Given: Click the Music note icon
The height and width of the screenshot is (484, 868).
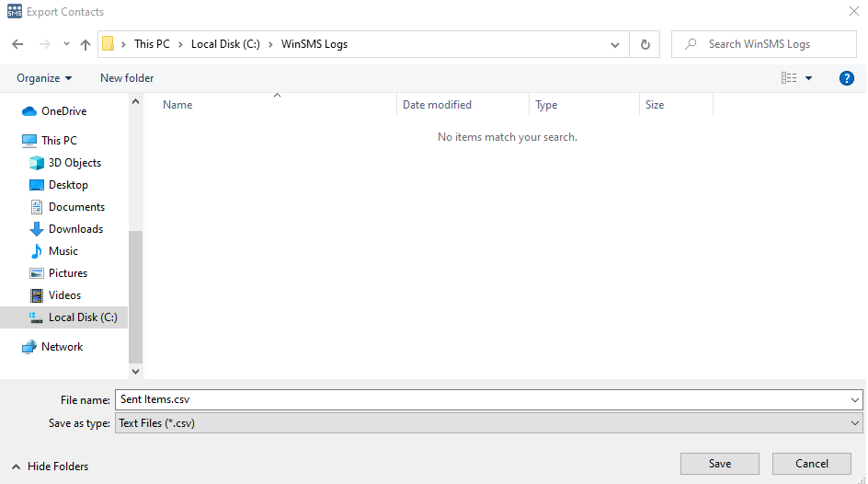Looking at the screenshot, I should (37, 251).
